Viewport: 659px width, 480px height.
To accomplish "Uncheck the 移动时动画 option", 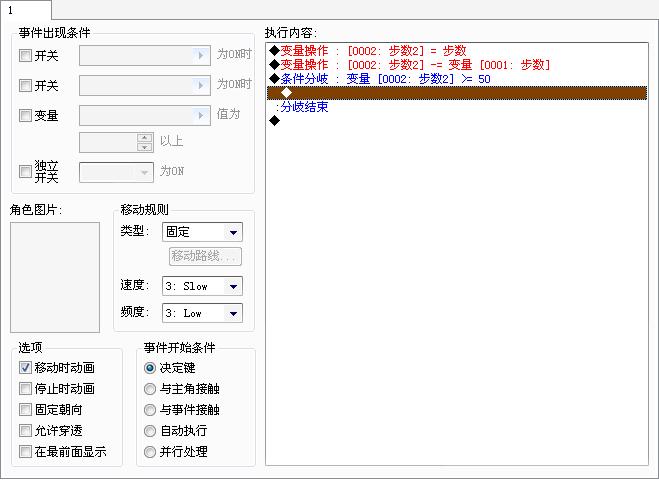I will (x=25, y=368).
